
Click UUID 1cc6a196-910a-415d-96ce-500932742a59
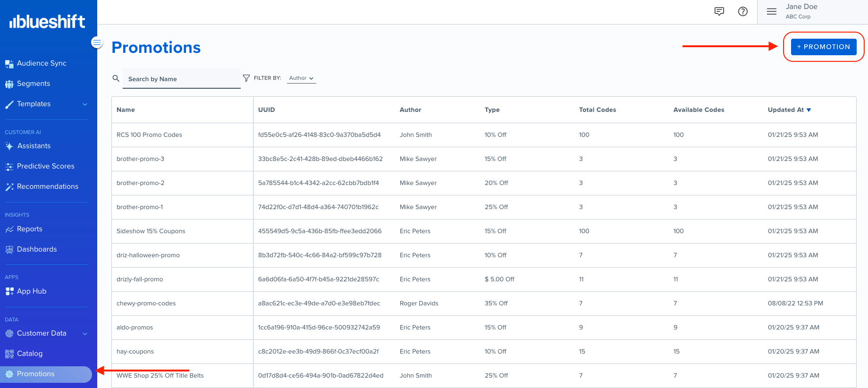click(x=319, y=328)
